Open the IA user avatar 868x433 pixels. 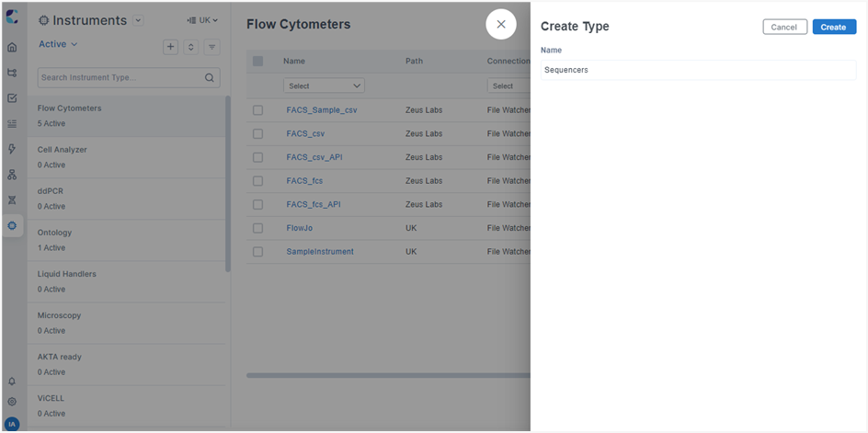(x=12, y=425)
